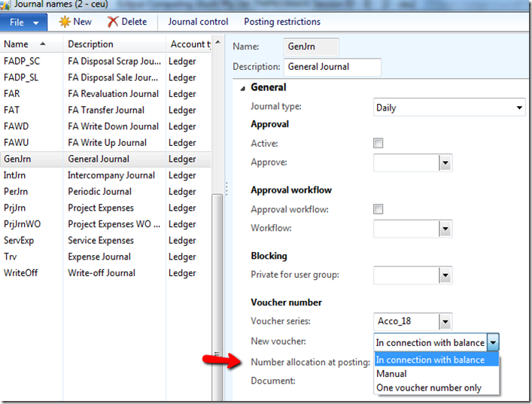The width and height of the screenshot is (532, 404).
Task: Select the ServExp journal name
Action: [x=19, y=241]
